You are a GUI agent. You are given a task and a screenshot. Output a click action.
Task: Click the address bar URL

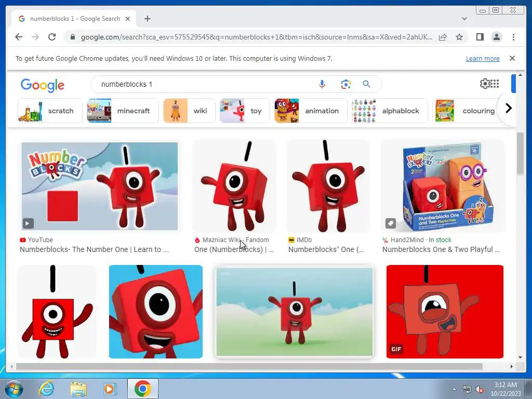(257, 37)
